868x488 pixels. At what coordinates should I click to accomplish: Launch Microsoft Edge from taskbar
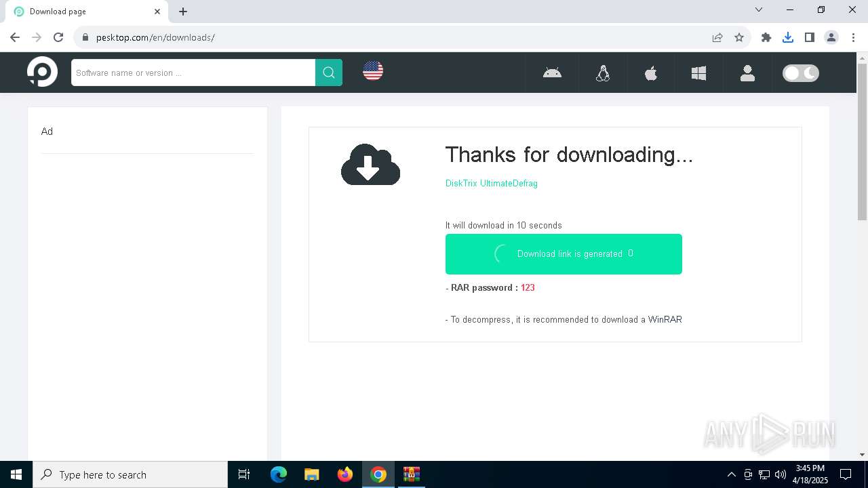[x=279, y=474]
